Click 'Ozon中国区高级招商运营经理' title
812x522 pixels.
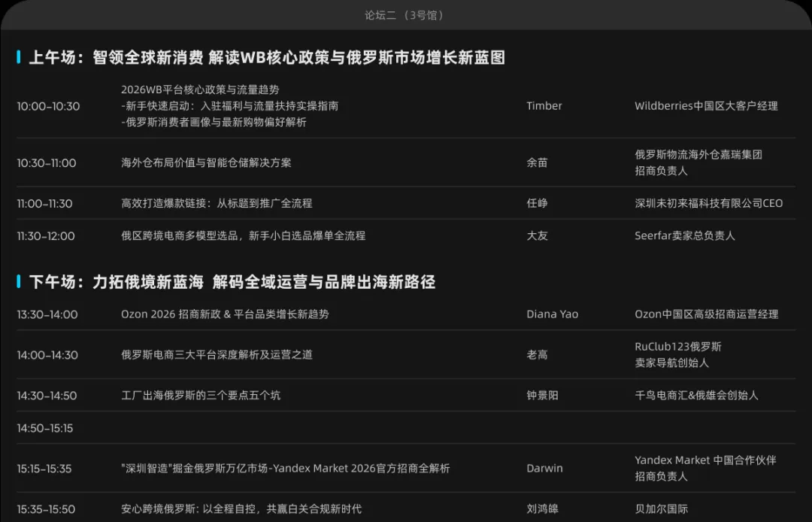pyautogui.click(x=707, y=314)
